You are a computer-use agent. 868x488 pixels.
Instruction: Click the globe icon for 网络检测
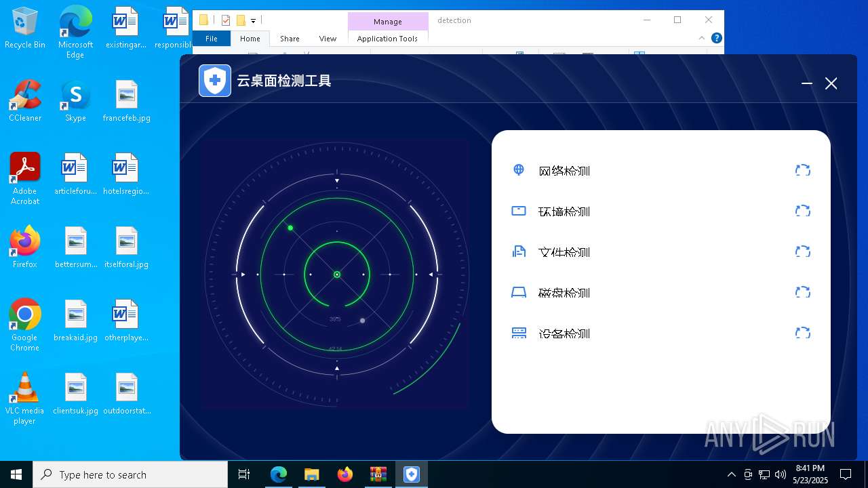(x=519, y=169)
